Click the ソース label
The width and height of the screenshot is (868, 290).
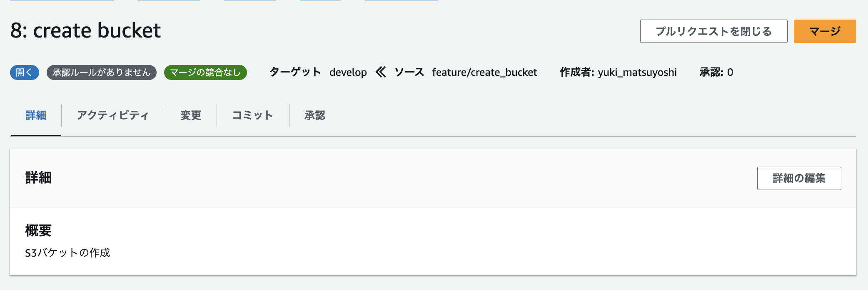point(409,72)
